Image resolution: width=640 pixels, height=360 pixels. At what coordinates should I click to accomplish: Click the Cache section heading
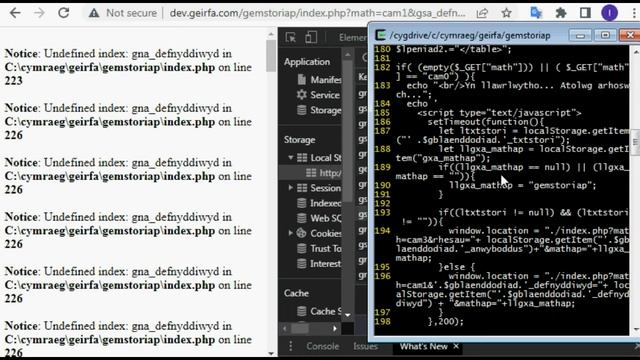click(296, 293)
